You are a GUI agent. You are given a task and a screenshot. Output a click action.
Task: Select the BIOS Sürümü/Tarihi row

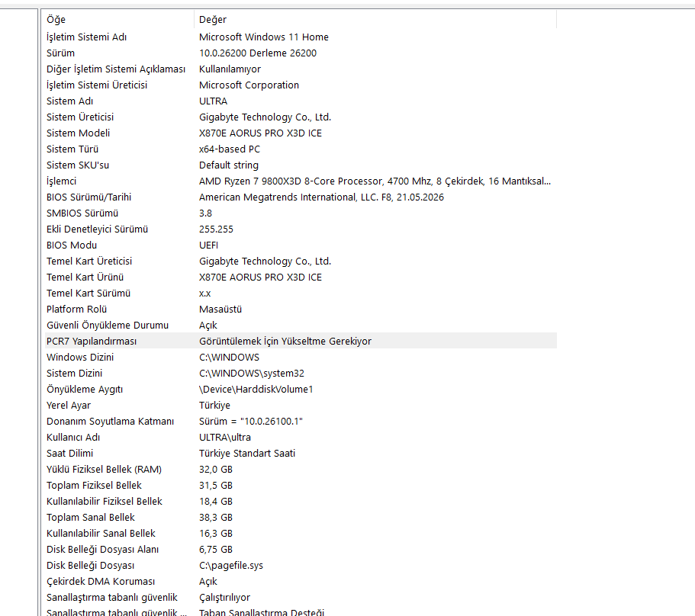[x=301, y=197]
